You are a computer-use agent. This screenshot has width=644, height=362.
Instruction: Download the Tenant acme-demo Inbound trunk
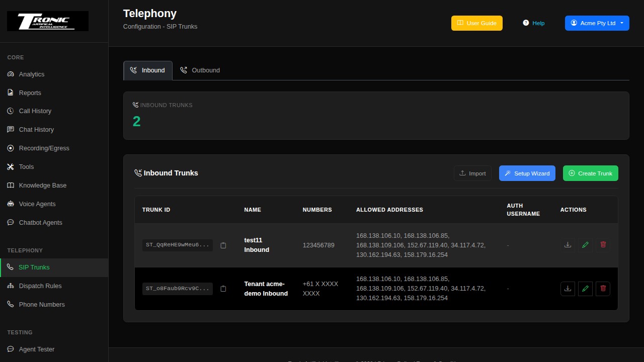click(568, 289)
